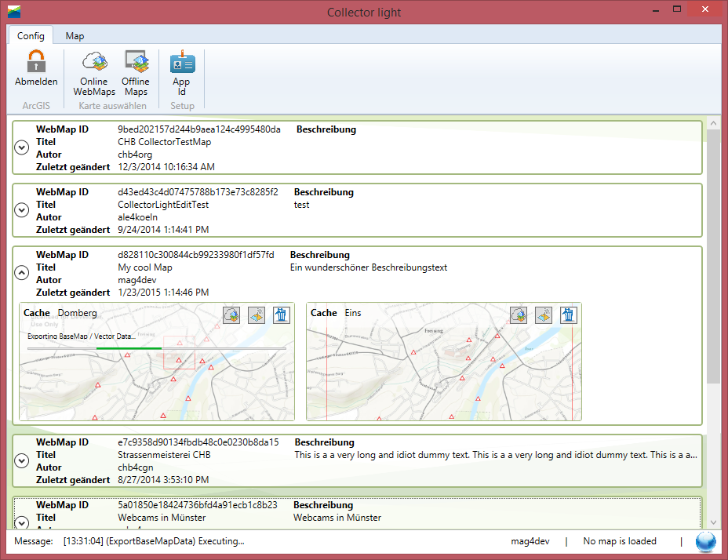
Task: Click author name mag4dev in My cool Map
Action: [x=137, y=280]
